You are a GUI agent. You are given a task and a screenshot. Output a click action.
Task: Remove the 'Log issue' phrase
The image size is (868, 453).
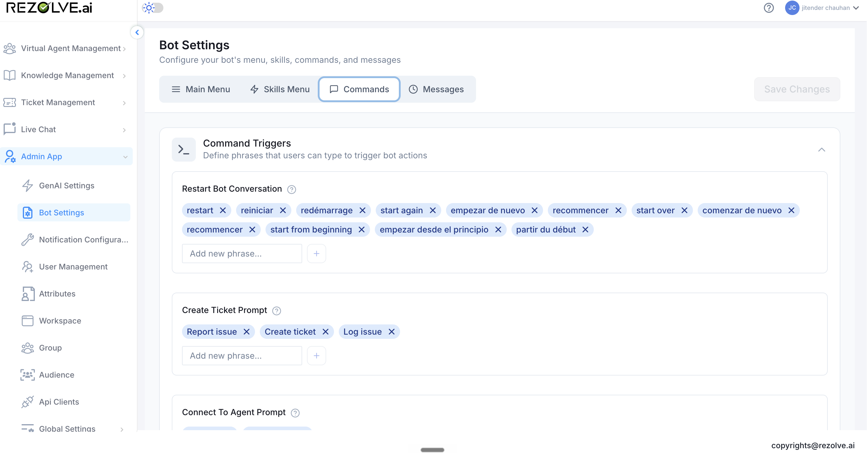click(x=391, y=332)
